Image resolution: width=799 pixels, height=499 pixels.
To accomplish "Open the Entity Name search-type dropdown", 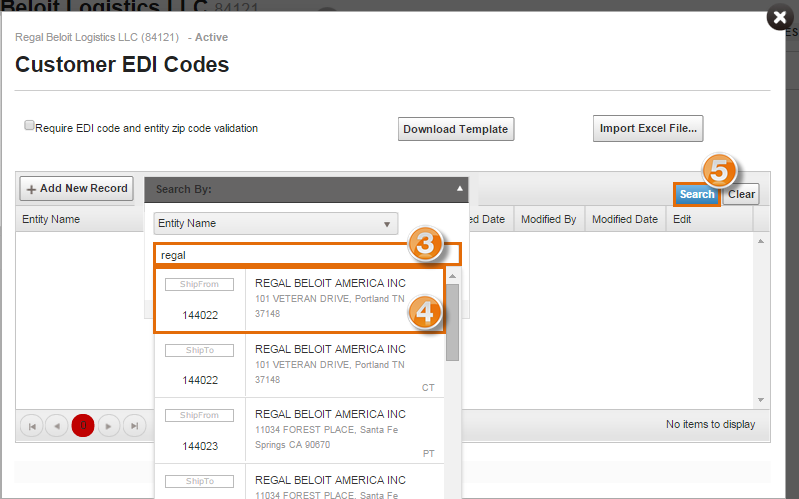I will tap(276, 223).
